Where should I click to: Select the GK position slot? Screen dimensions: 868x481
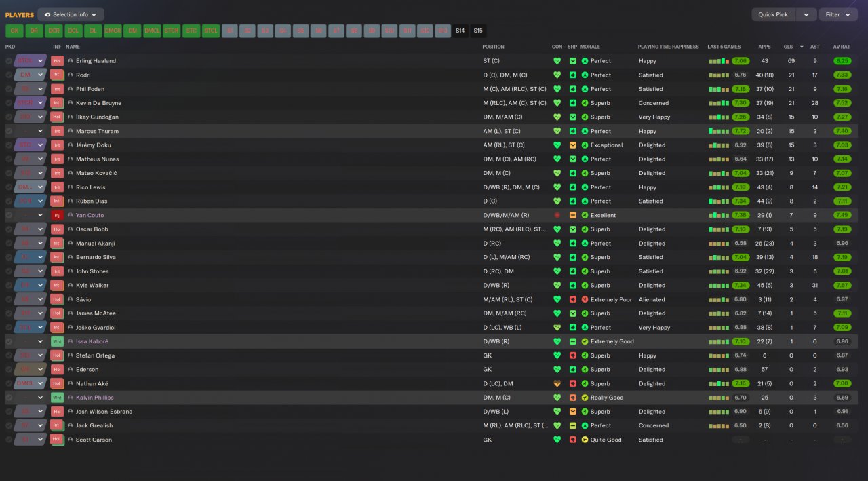pos(14,31)
